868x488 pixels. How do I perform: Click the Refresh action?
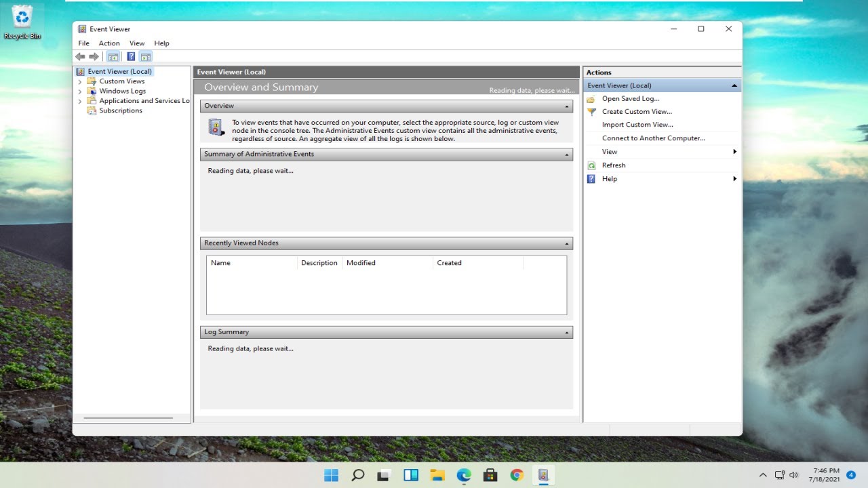coord(614,165)
